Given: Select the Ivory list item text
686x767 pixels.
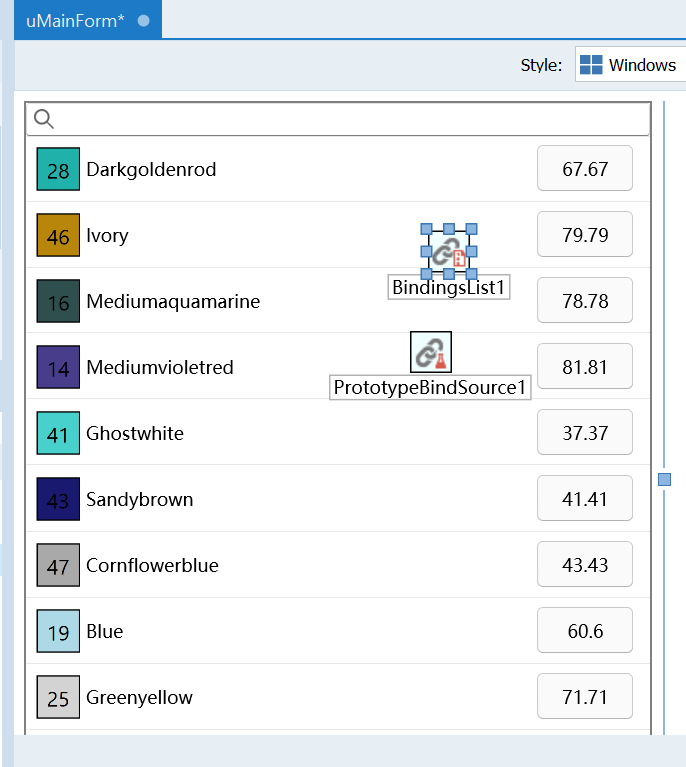Looking at the screenshot, I should [x=107, y=236].
